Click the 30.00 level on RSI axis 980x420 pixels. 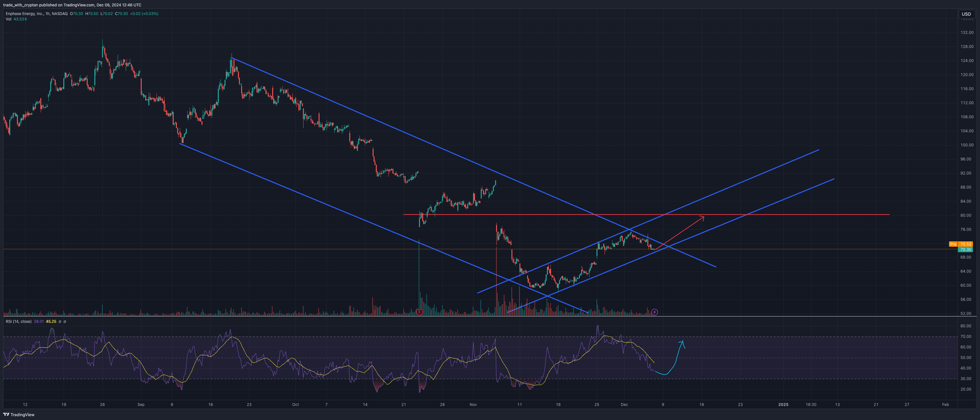(x=966, y=379)
